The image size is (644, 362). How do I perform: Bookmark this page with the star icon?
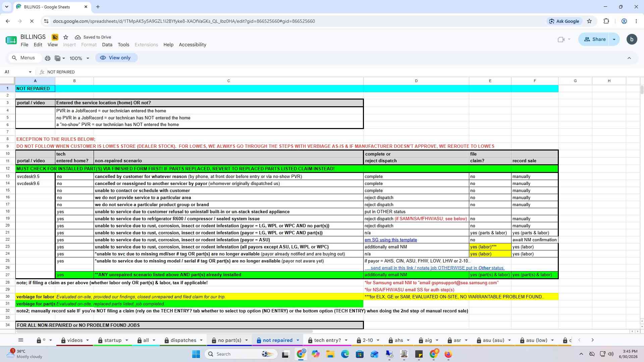pyautogui.click(x=589, y=21)
